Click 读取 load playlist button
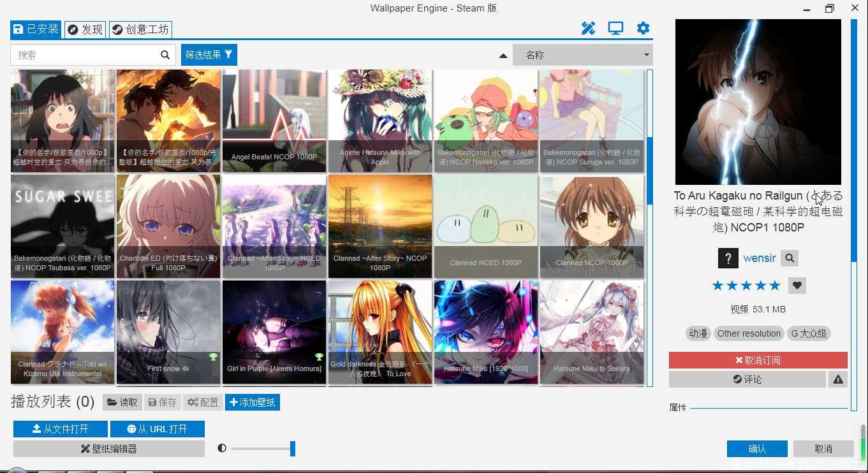 (x=122, y=402)
